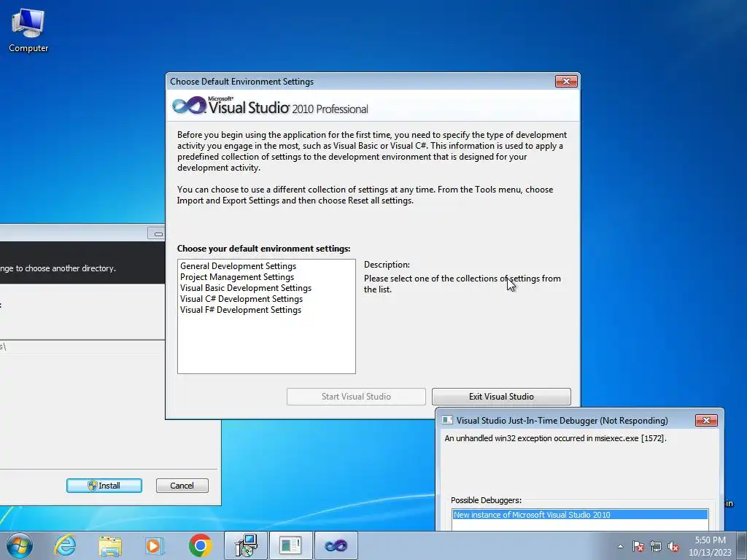Launch Google Chrome from the taskbar
Image resolution: width=747 pixels, height=560 pixels.
pyautogui.click(x=200, y=545)
